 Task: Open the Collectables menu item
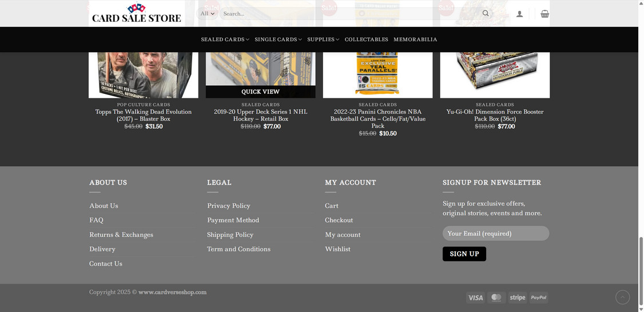pyautogui.click(x=367, y=40)
